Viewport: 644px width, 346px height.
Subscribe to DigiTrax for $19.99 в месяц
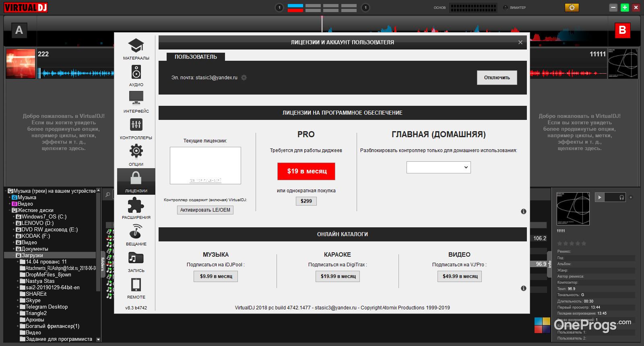click(338, 276)
